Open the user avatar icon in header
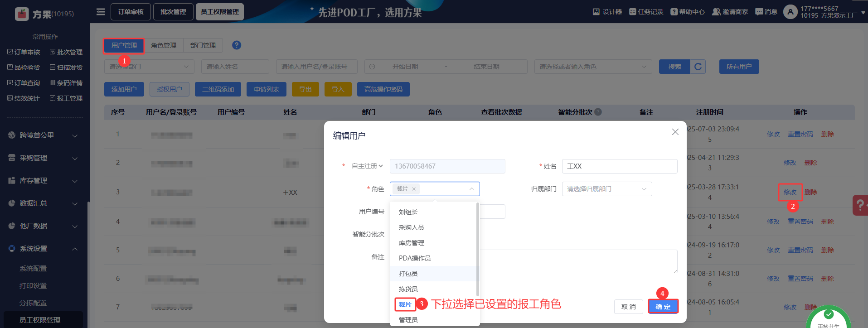This screenshot has height=328, width=868. pos(790,12)
